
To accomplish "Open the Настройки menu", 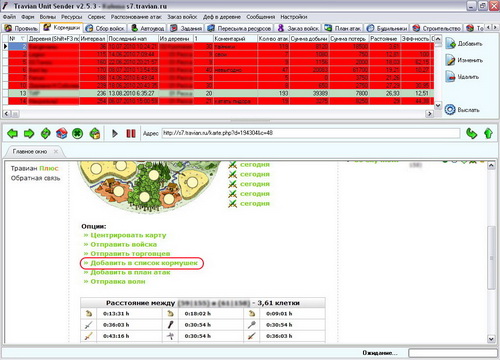I will click(294, 17).
